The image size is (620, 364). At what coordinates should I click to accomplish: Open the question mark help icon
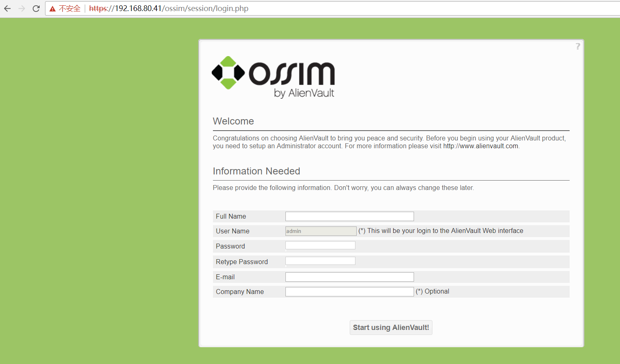(x=578, y=46)
